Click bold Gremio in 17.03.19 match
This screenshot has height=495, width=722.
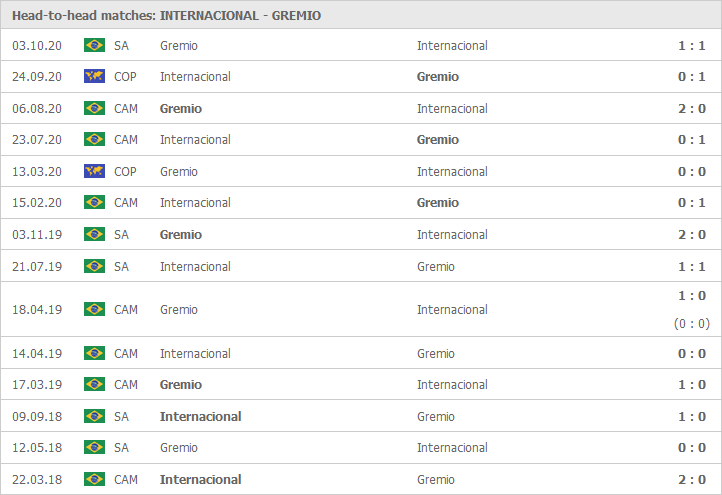click(180, 384)
